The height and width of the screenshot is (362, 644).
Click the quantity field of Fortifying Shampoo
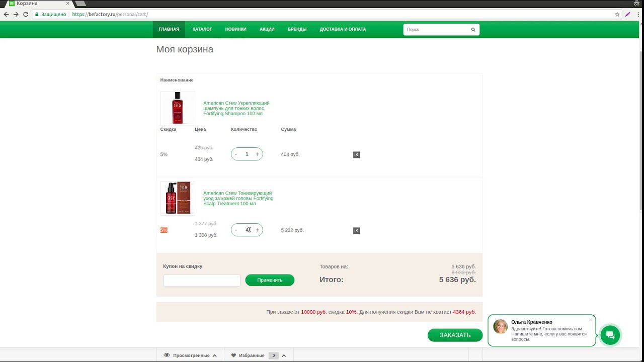point(247,154)
